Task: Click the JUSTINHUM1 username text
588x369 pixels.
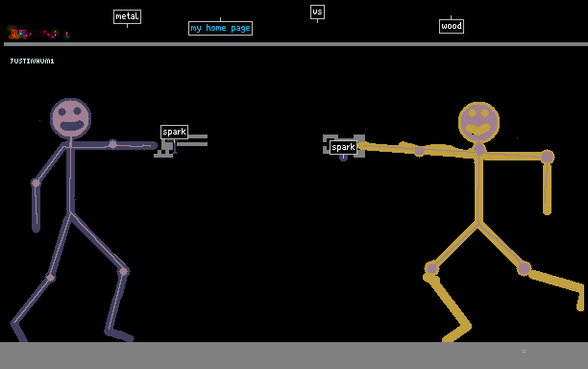Action: (32, 61)
